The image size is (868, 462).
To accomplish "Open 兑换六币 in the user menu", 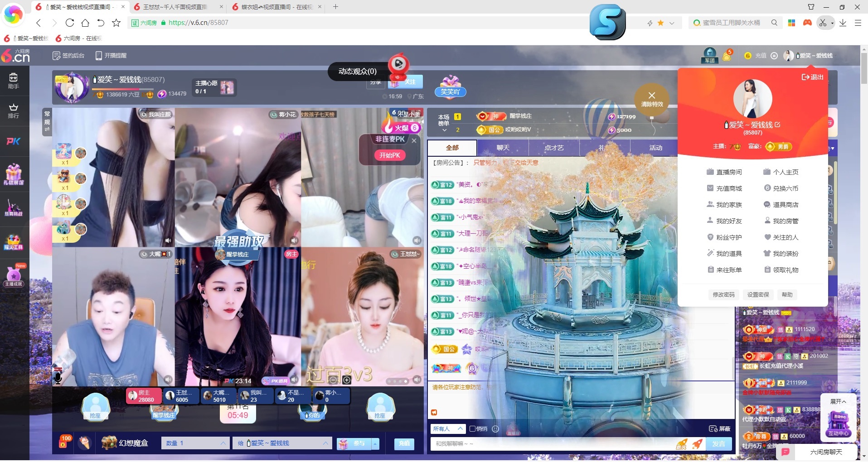I will pos(781,188).
